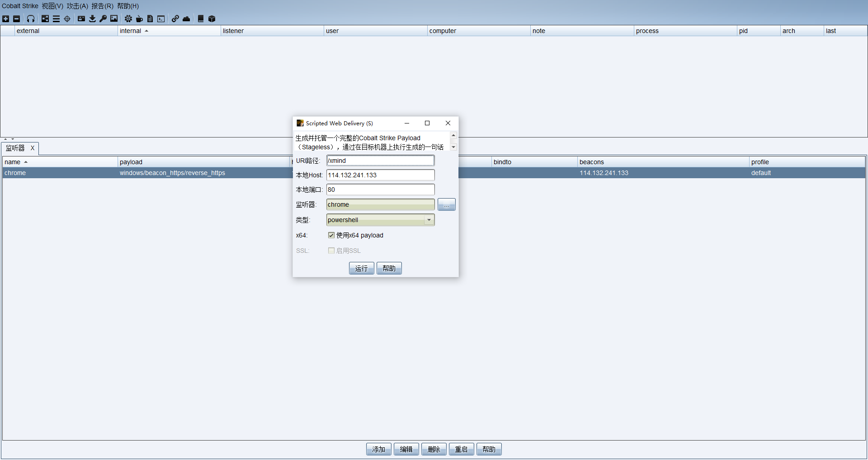Click the external column header

point(66,31)
